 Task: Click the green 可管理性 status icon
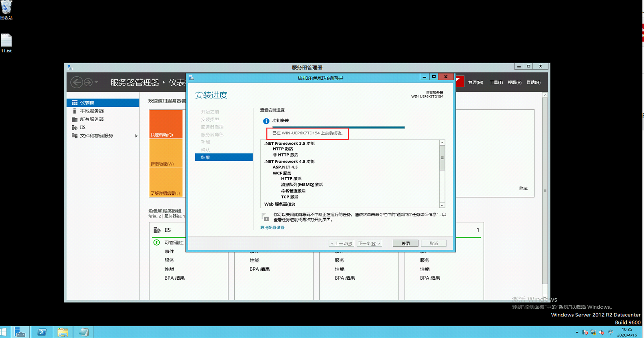click(x=157, y=242)
